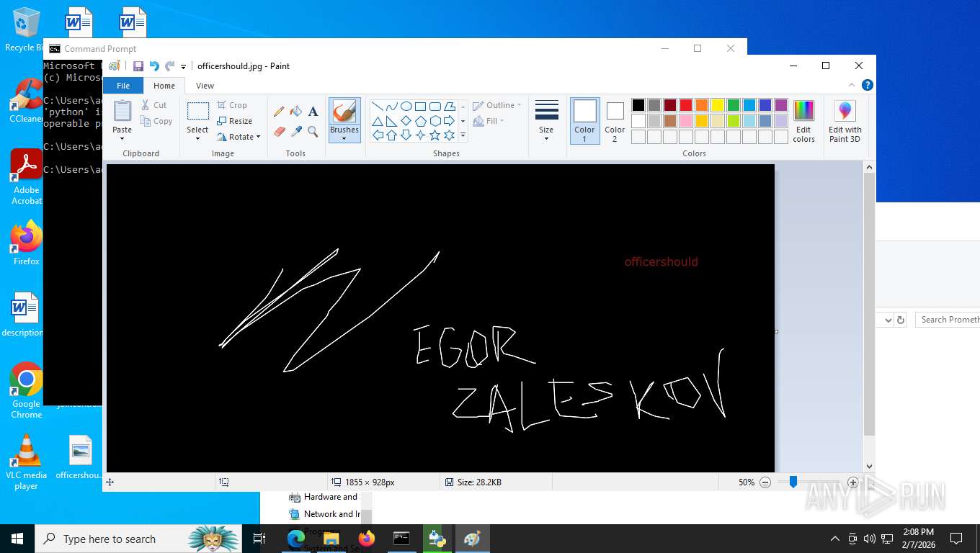980x553 pixels.
Task: Click the Brushes tool icon
Action: pyautogui.click(x=344, y=112)
